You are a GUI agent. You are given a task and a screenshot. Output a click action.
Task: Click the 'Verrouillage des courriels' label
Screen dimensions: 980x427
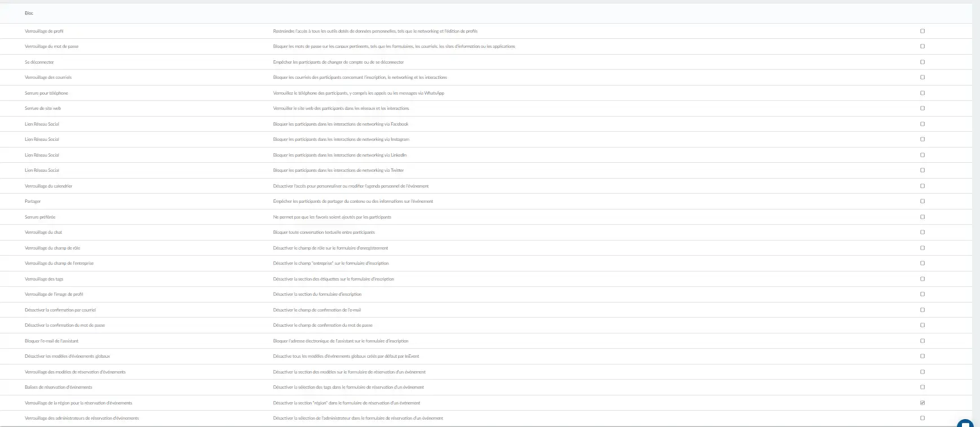48,77
